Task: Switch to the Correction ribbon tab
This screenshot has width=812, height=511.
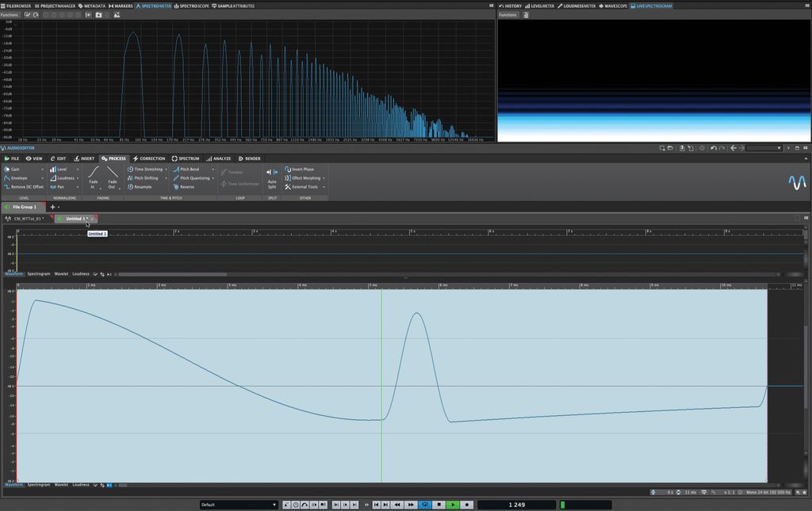Action: (150, 158)
